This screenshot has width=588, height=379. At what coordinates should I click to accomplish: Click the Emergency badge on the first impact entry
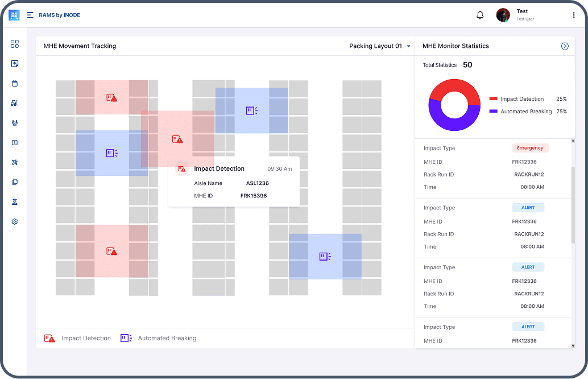coord(530,147)
